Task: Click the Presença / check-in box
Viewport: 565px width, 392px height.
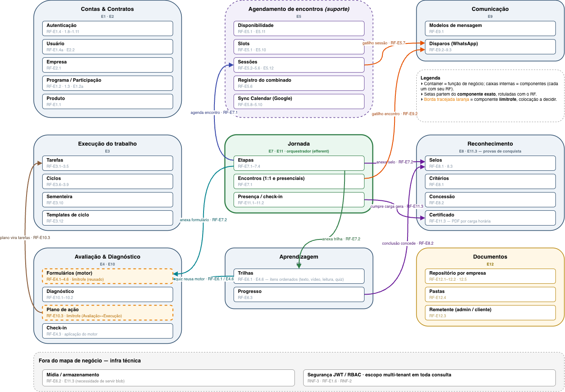Action: (299, 199)
